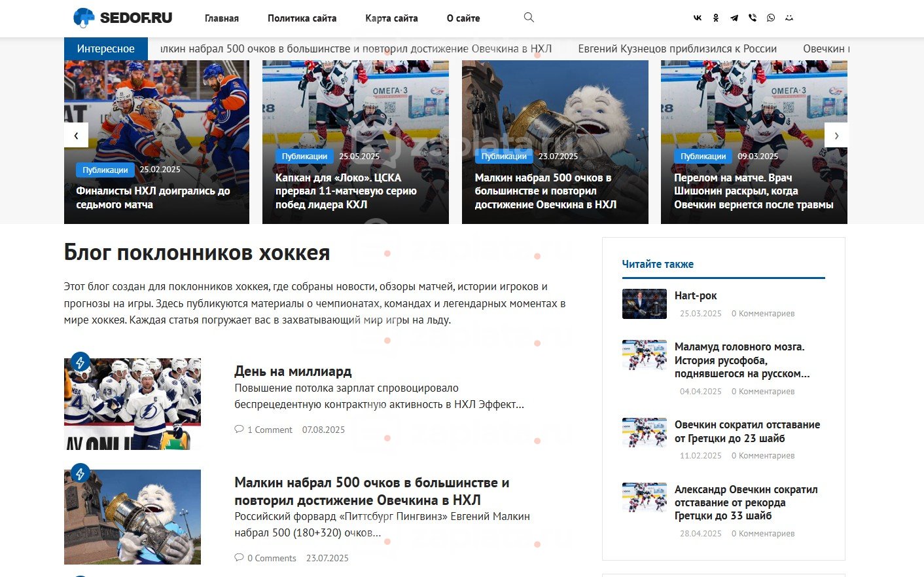Screen dimensions: 924x577
Task: Click Публикации tag on Финалисты НХЛ slide
Action: [x=105, y=170]
